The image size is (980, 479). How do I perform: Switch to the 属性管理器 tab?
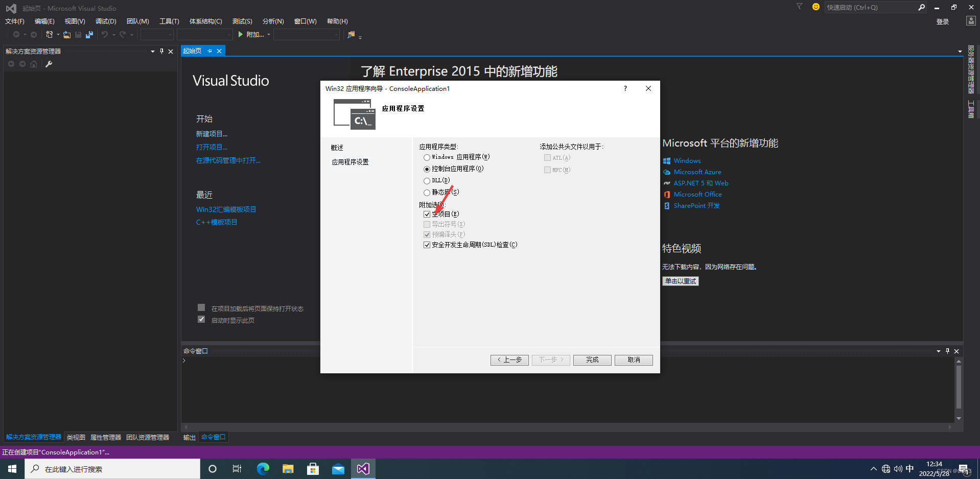(106, 437)
